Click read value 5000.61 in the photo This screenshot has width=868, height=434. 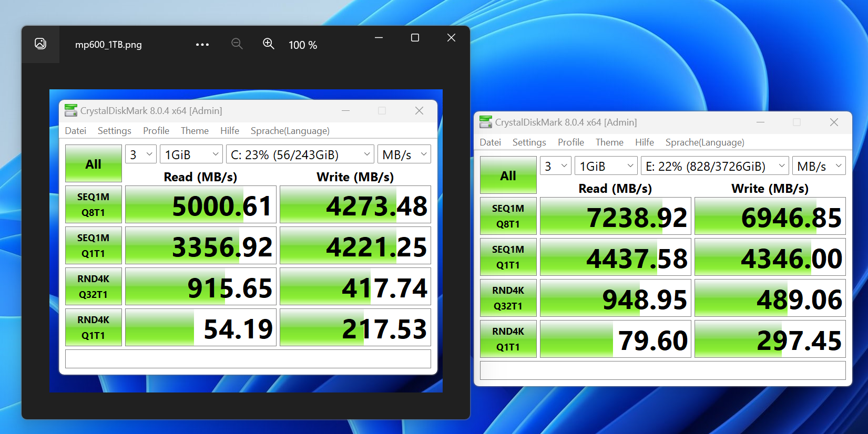[x=201, y=204]
